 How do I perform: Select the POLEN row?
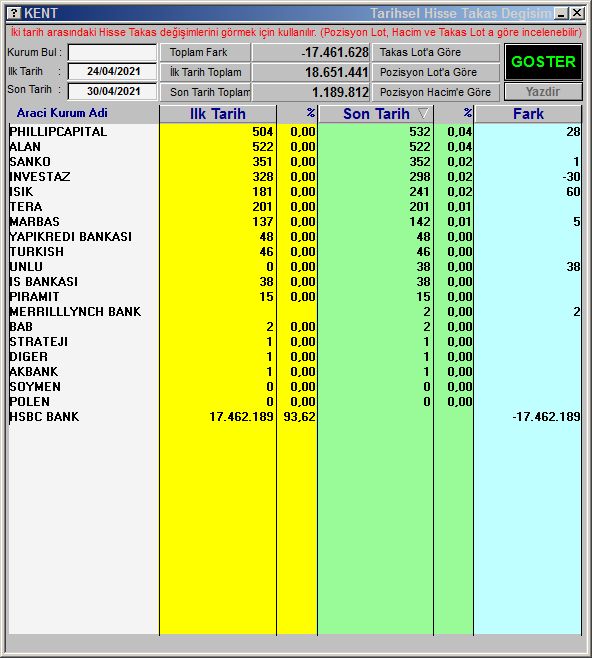point(295,402)
